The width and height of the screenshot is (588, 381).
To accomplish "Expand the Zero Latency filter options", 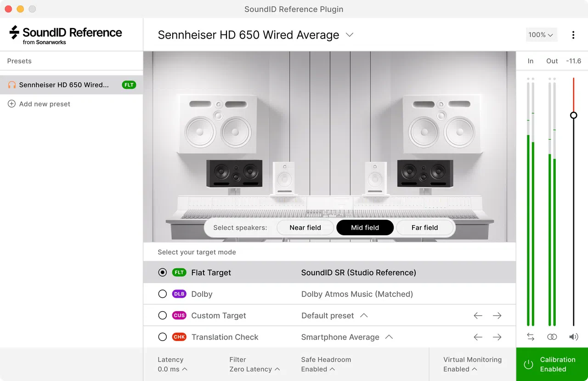I will 255,369.
